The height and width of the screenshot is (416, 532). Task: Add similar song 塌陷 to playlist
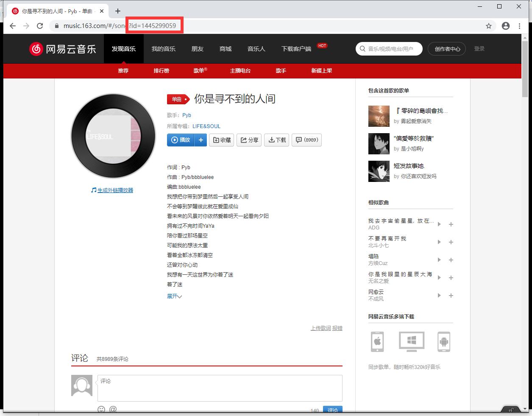click(451, 260)
